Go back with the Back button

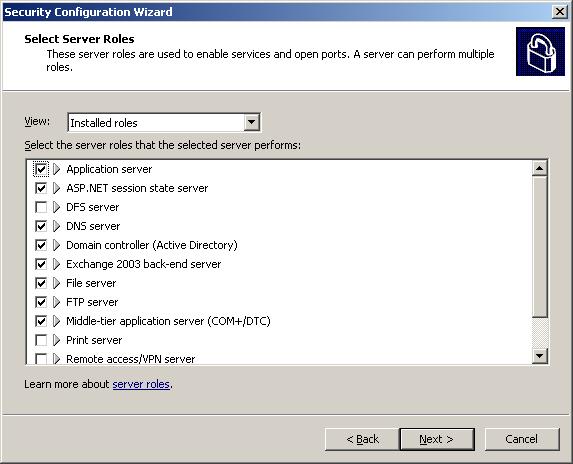point(362,439)
